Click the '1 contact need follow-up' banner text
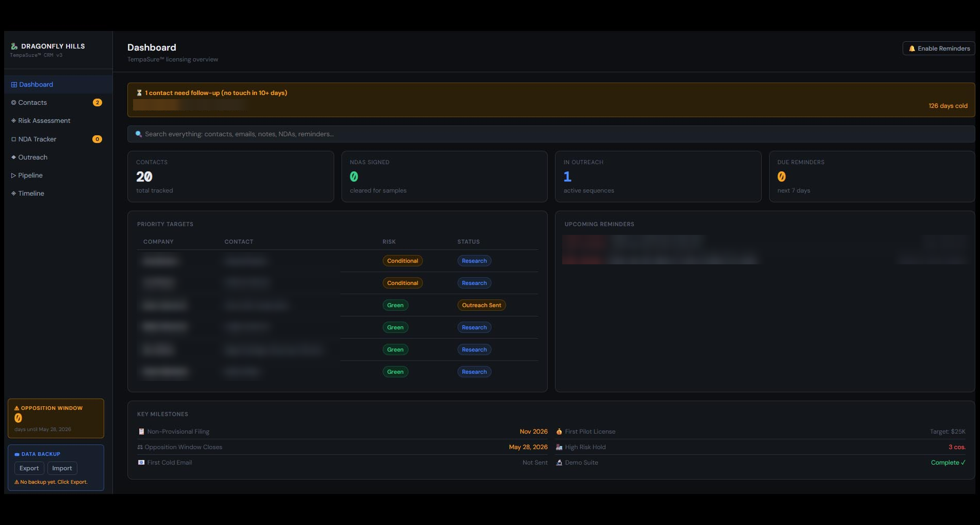 pyautogui.click(x=216, y=93)
